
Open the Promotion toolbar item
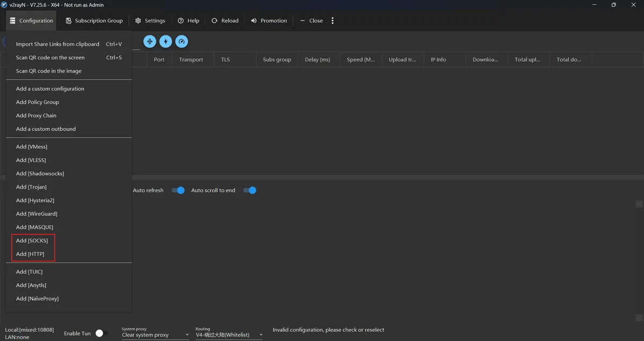pyautogui.click(x=269, y=20)
